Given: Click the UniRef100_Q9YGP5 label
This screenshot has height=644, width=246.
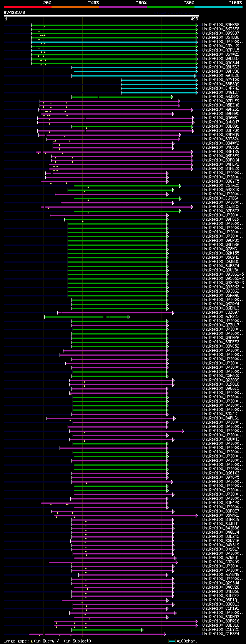Looking at the screenshot, I should click(221, 478).
